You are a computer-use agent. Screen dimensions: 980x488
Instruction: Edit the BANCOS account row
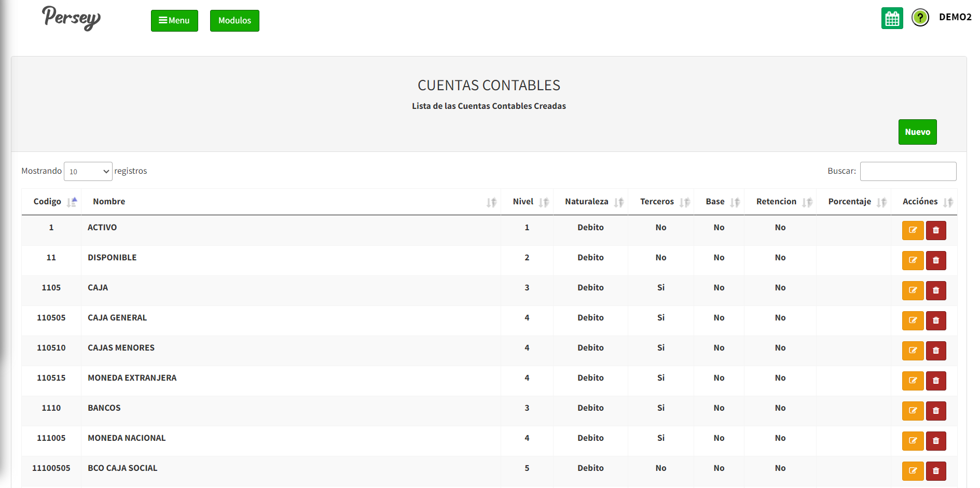pos(913,411)
